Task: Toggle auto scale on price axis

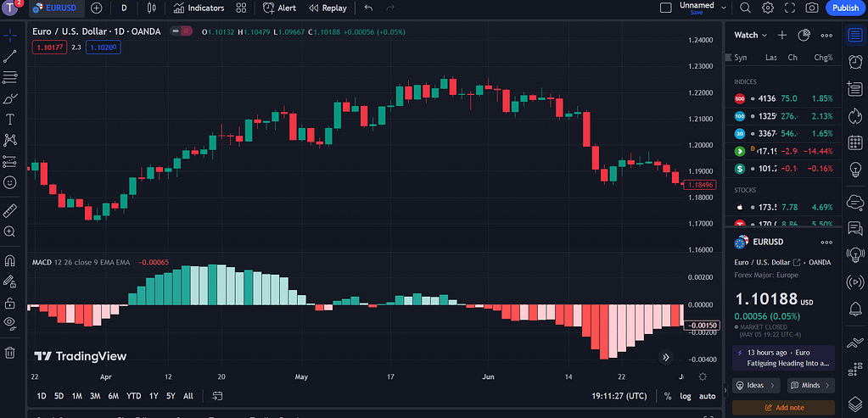Action: click(707, 396)
